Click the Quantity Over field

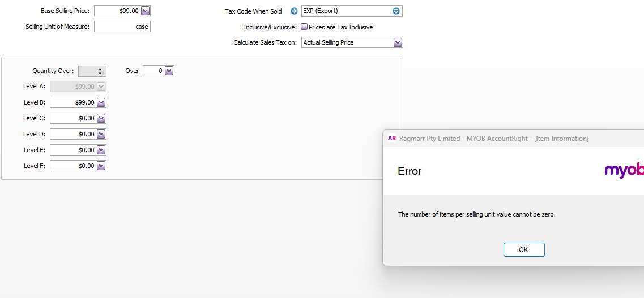[92, 71]
